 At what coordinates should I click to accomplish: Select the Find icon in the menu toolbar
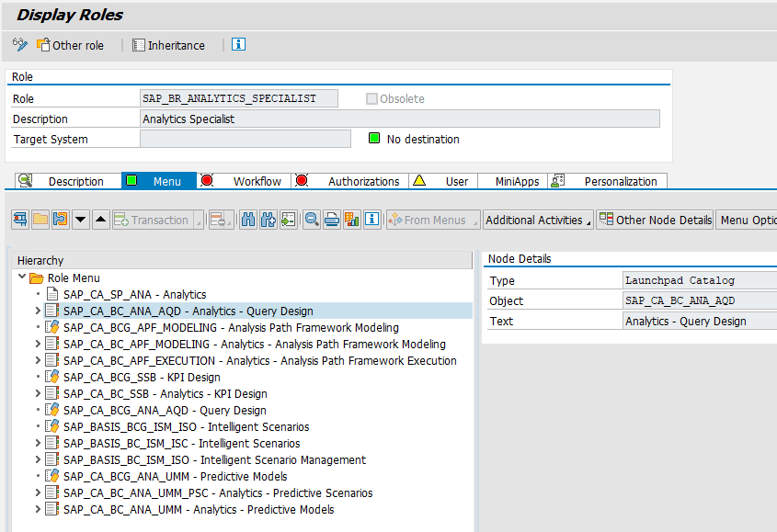click(x=250, y=221)
